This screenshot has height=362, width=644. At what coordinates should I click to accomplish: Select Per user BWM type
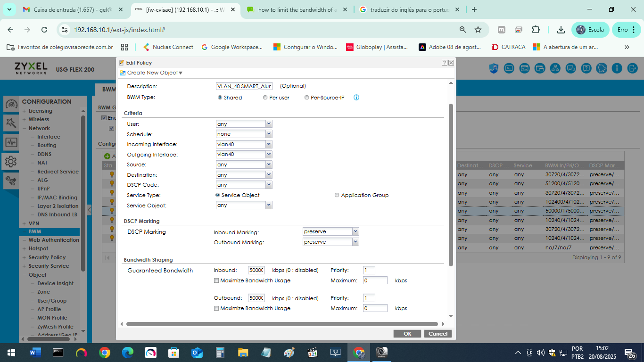(265, 98)
